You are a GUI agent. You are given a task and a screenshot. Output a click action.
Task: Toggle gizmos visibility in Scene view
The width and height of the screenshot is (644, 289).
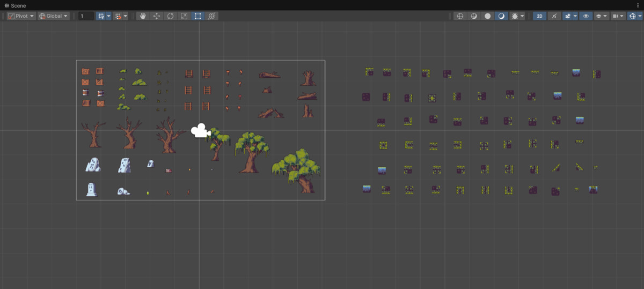click(x=632, y=16)
